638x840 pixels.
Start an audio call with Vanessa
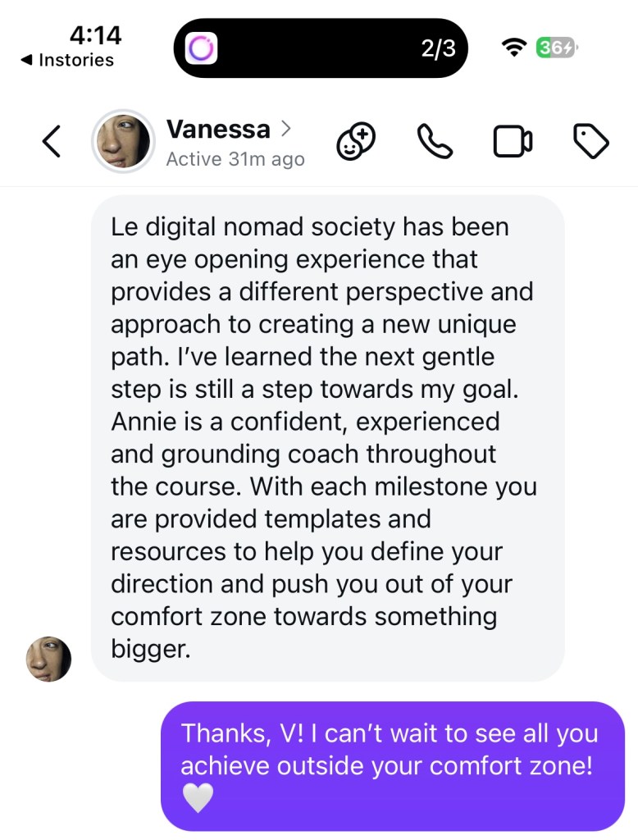point(435,141)
